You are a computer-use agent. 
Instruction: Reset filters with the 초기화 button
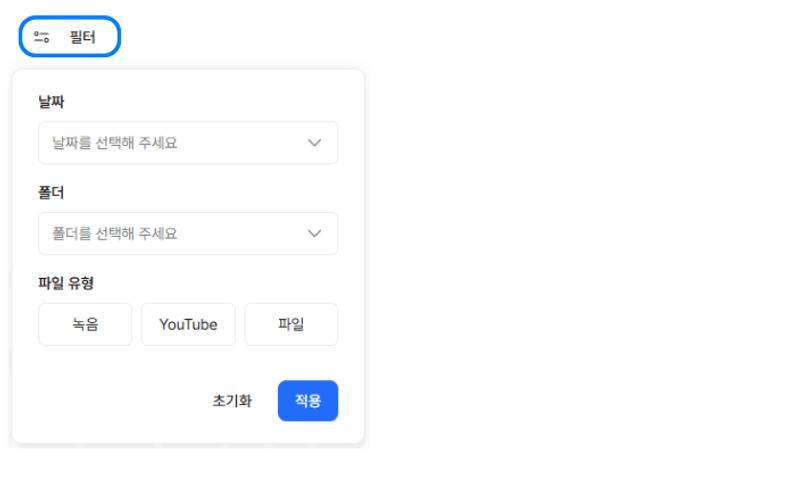pyautogui.click(x=232, y=400)
